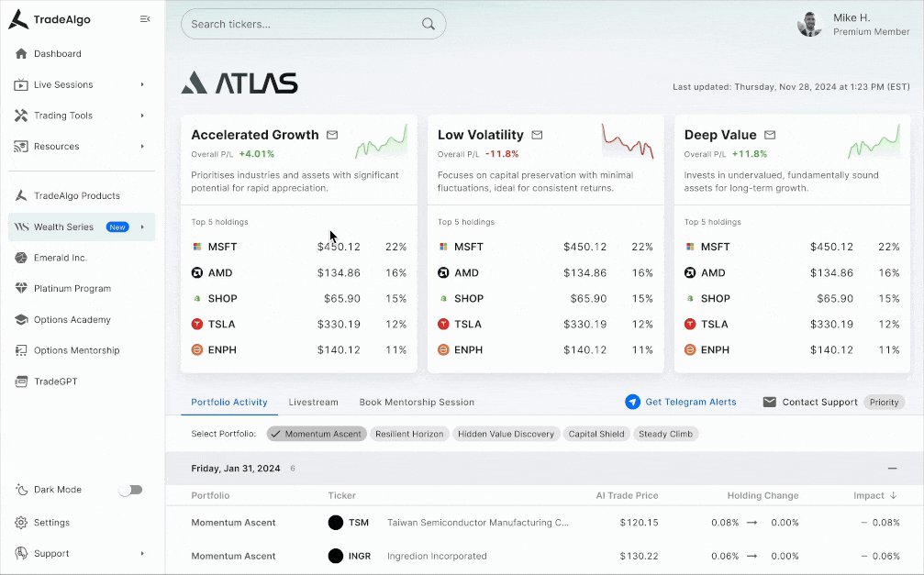Screen dimensions: 924x575
Task: Click the TradeAlgo logo in the sidebar
Action: click(x=50, y=19)
